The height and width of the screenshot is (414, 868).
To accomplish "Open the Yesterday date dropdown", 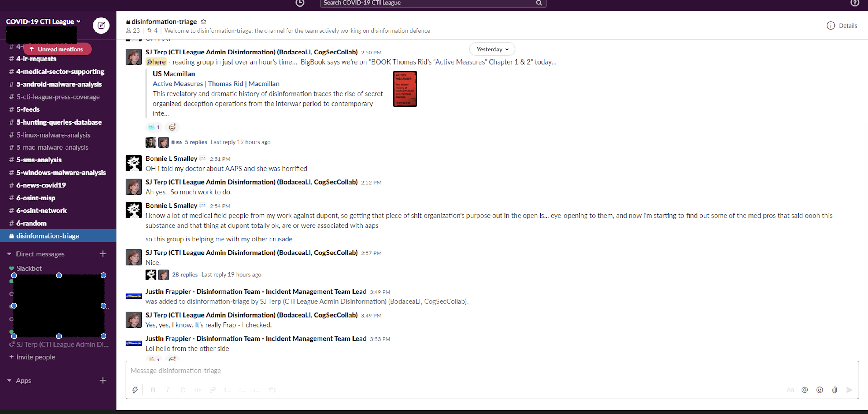I will [492, 49].
